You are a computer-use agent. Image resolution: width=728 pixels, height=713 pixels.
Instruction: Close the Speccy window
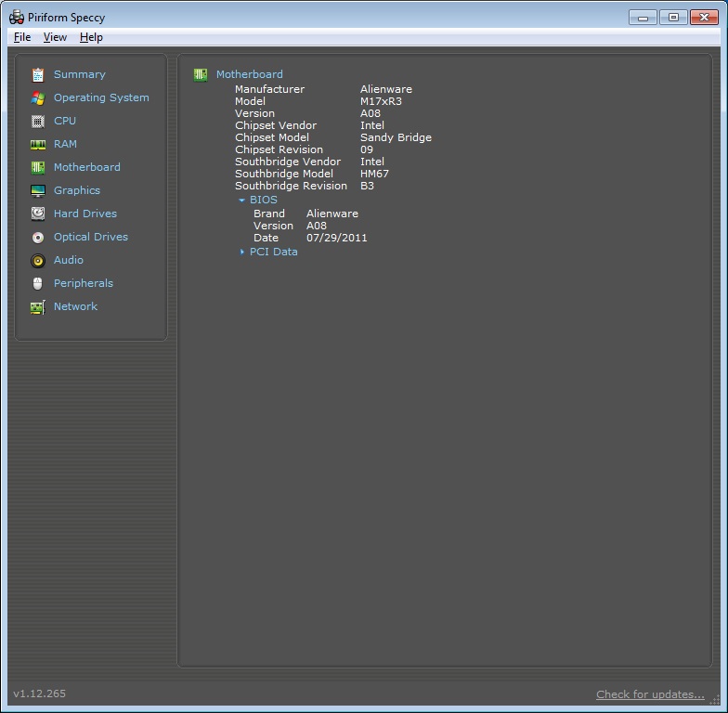coord(704,18)
